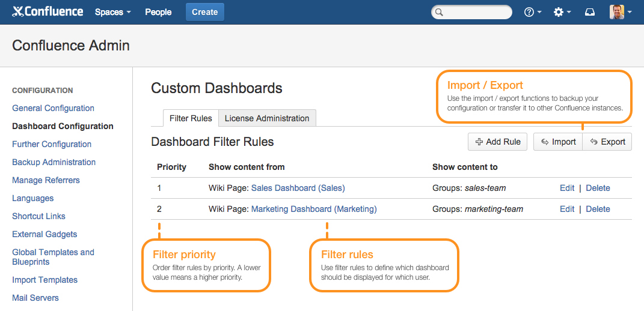The width and height of the screenshot is (644, 311).
Task: Switch to the License Administration tab
Action: 266,118
